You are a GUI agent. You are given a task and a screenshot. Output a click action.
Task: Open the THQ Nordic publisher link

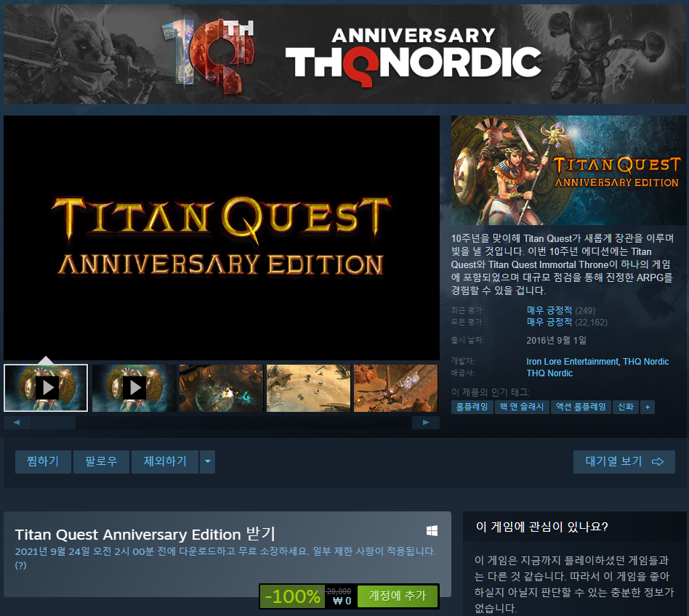(x=549, y=373)
